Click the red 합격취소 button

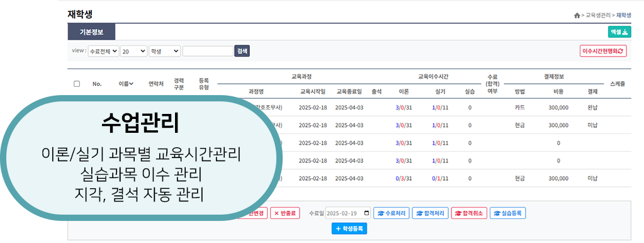coord(468,213)
